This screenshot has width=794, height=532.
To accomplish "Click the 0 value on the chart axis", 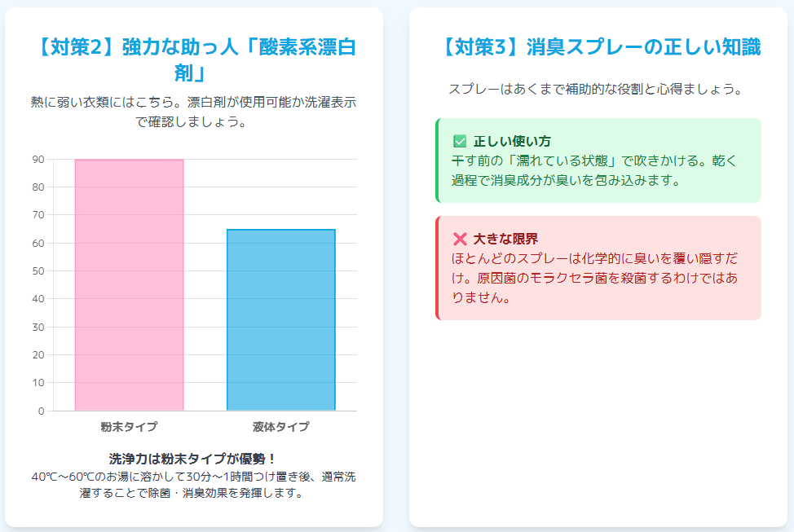I will (42, 411).
